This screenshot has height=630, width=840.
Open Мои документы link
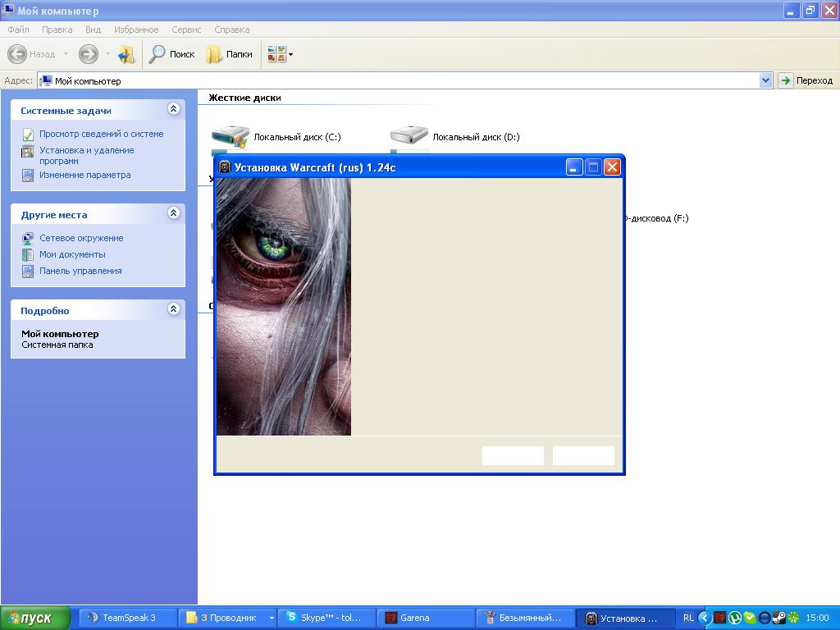[72, 254]
